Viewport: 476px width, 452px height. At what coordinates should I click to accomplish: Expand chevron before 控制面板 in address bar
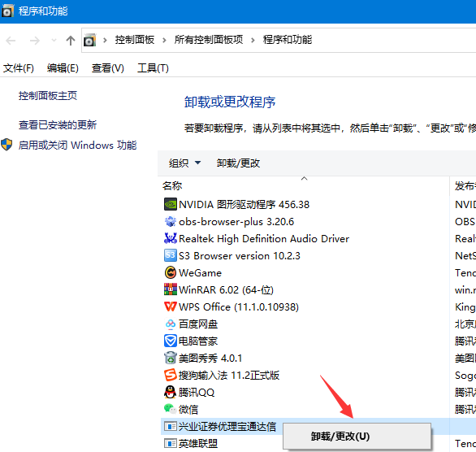click(x=105, y=40)
